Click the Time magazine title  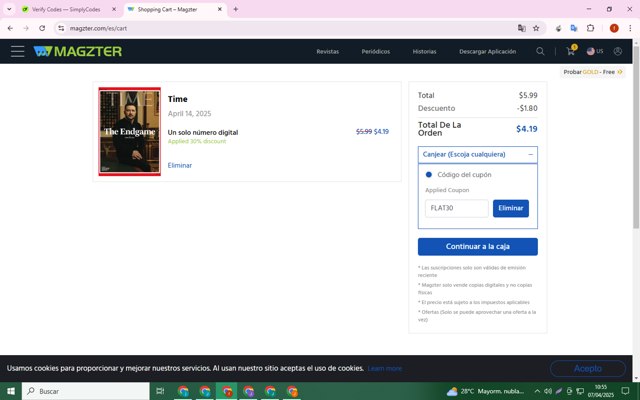click(178, 99)
